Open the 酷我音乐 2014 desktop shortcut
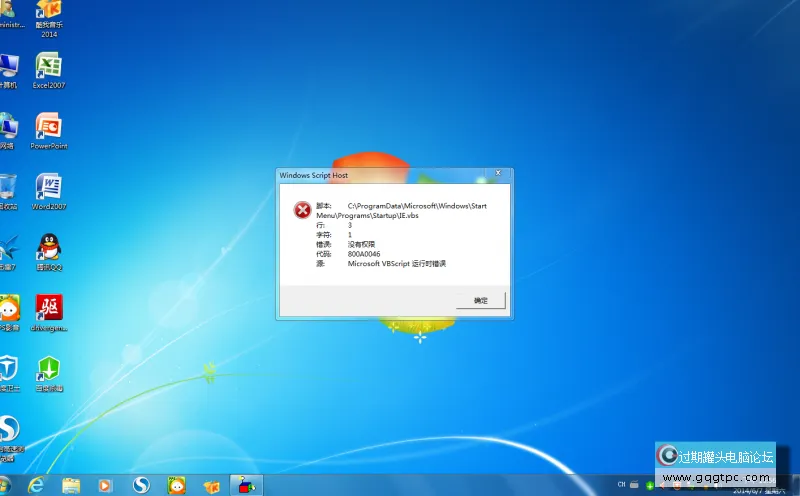 coord(49,12)
